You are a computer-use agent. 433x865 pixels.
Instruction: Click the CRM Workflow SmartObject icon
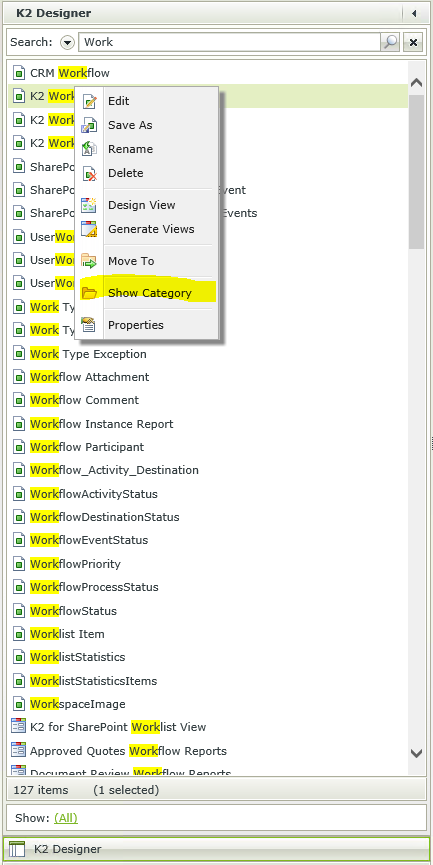tap(19, 73)
